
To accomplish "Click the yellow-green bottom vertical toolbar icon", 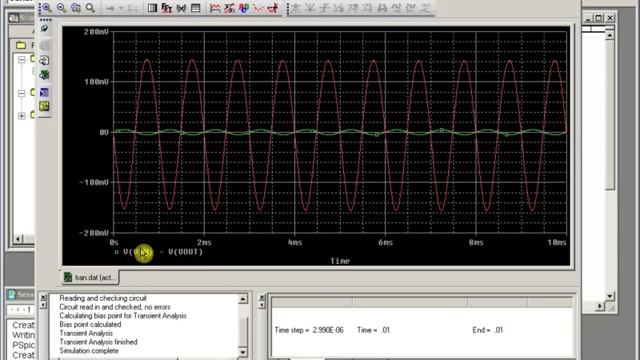I will (44, 107).
